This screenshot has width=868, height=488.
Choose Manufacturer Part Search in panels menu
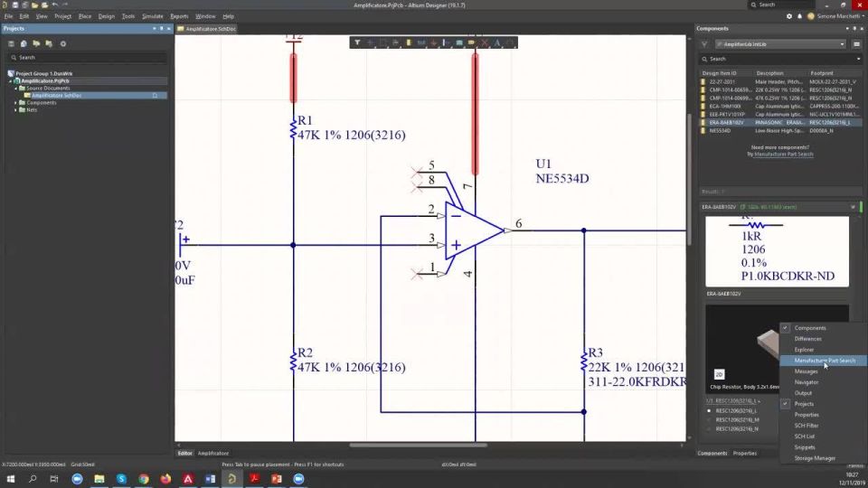(x=823, y=361)
